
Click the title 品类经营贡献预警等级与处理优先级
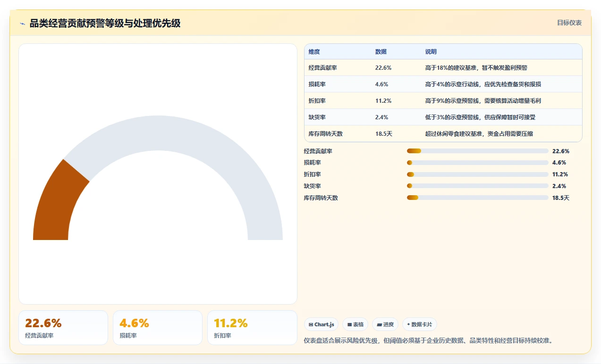pos(105,23)
